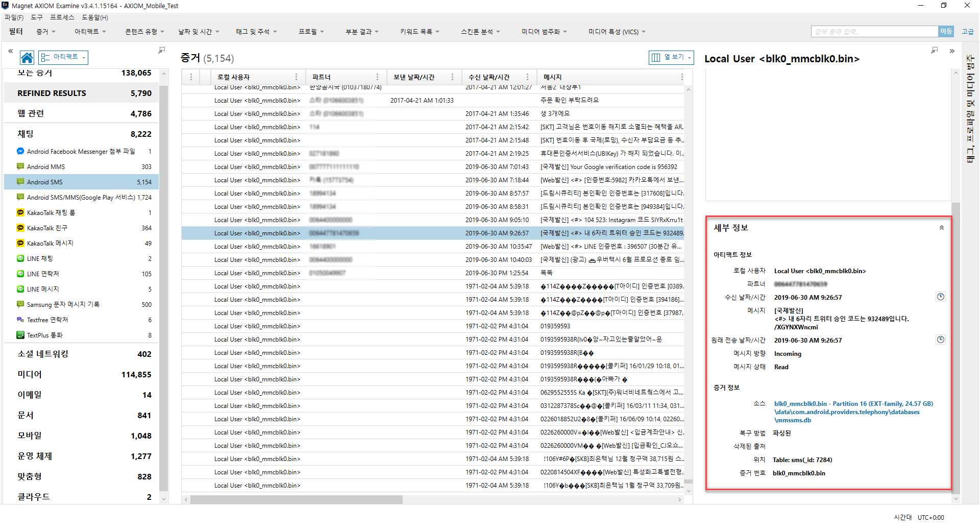980x531 pixels.
Task: Open the documents category with 841 items
Action: click(x=81, y=415)
